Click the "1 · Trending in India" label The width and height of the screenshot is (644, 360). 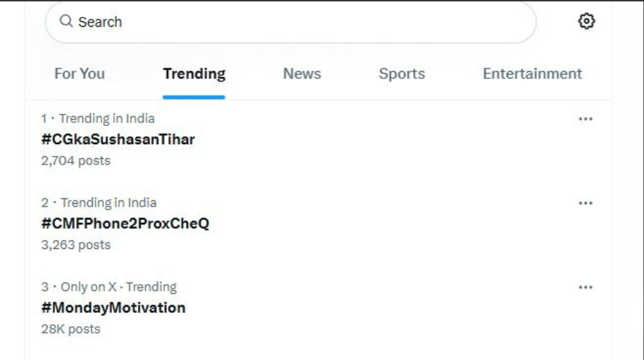[98, 118]
